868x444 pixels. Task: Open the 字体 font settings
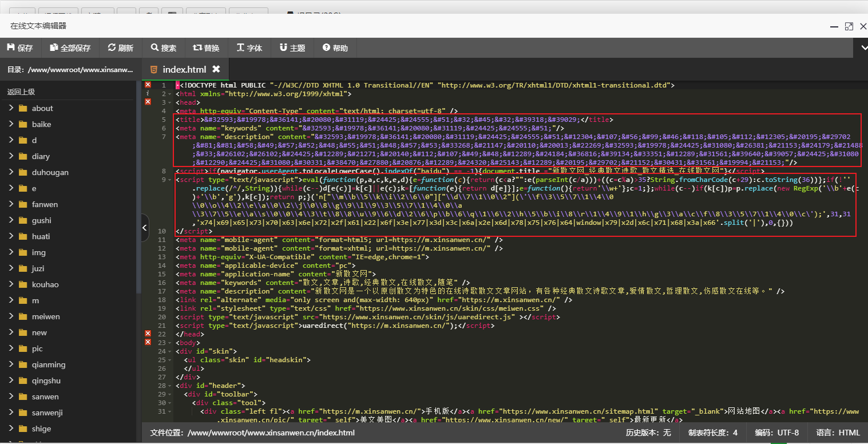(249, 48)
